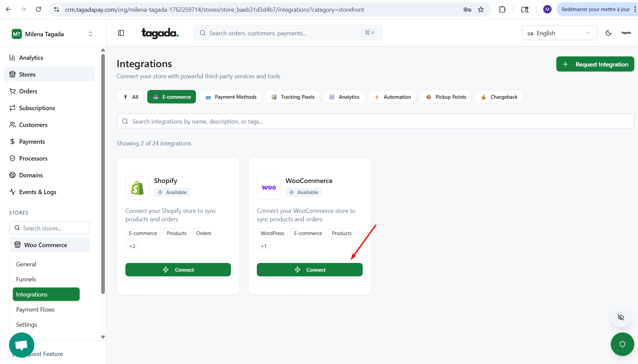This screenshot has height=364, width=638.
Task: Collapse the sidebar panel icon
Action: click(121, 33)
